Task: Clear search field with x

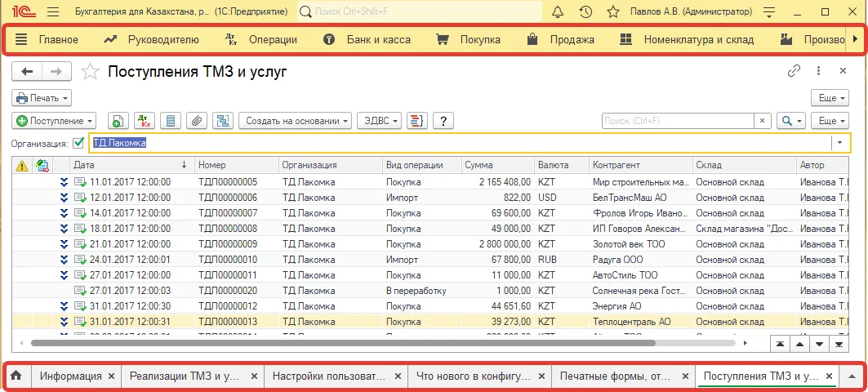Action: click(763, 121)
